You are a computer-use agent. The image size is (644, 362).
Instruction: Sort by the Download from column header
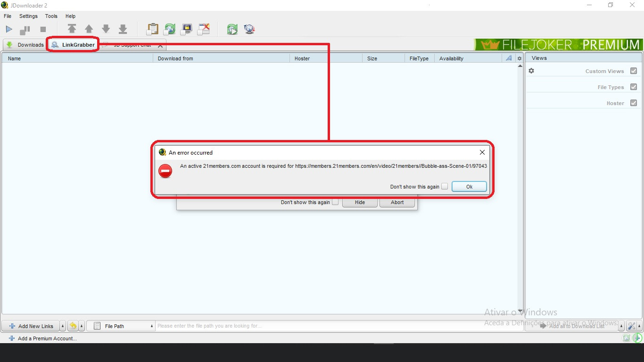tap(222, 58)
